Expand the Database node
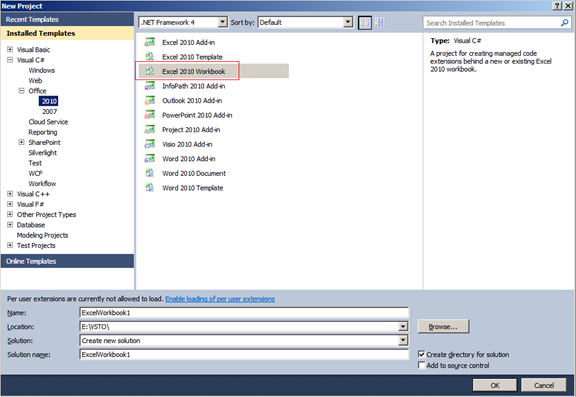The height and width of the screenshot is (397, 576). coord(10,224)
